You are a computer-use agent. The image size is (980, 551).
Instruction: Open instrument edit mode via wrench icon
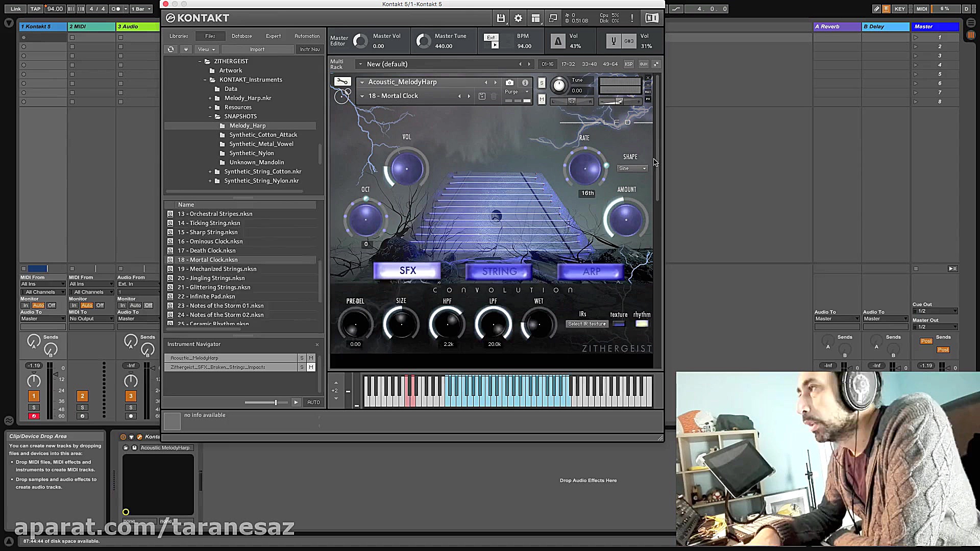(x=342, y=81)
